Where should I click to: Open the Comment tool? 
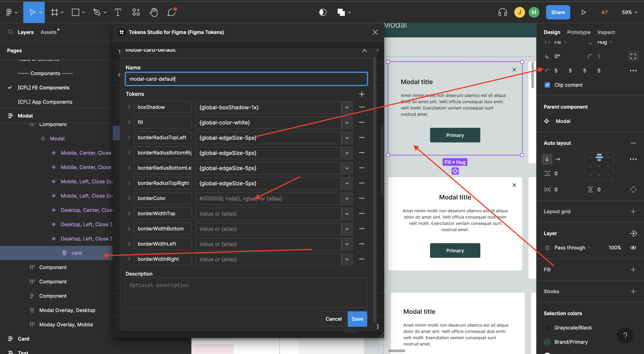(x=171, y=12)
